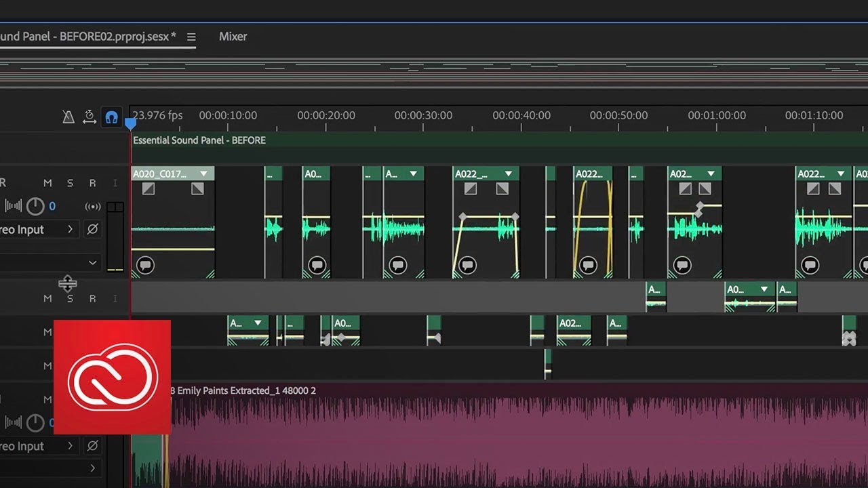Toggle the metronome icon
The height and width of the screenshot is (488, 868).
[x=68, y=117]
